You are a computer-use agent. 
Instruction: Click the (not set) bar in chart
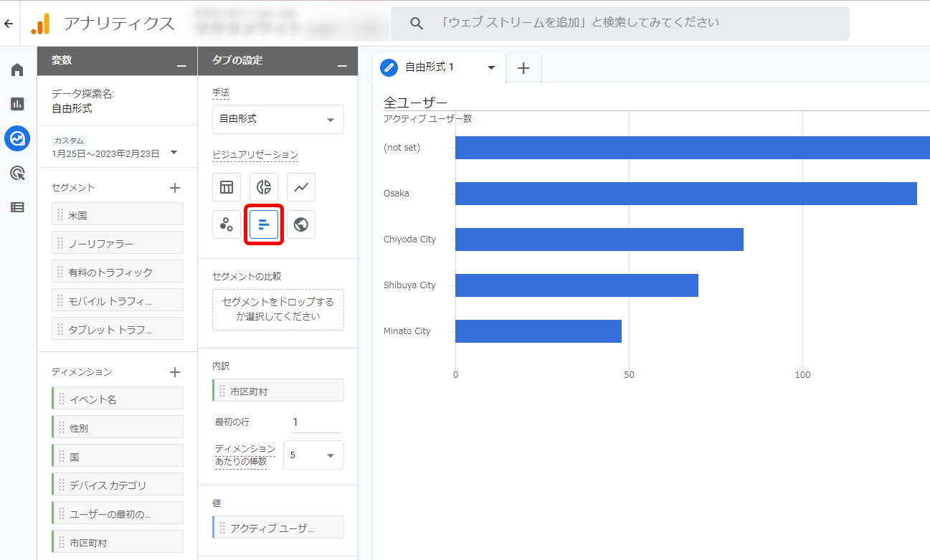tap(693, 148)
